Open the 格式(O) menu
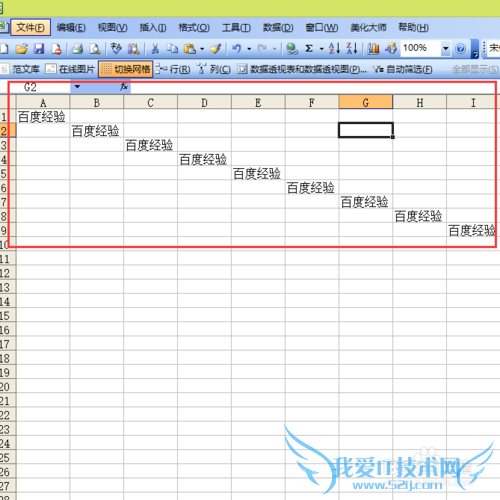The image size is (500, 500). tap(194, 27)
